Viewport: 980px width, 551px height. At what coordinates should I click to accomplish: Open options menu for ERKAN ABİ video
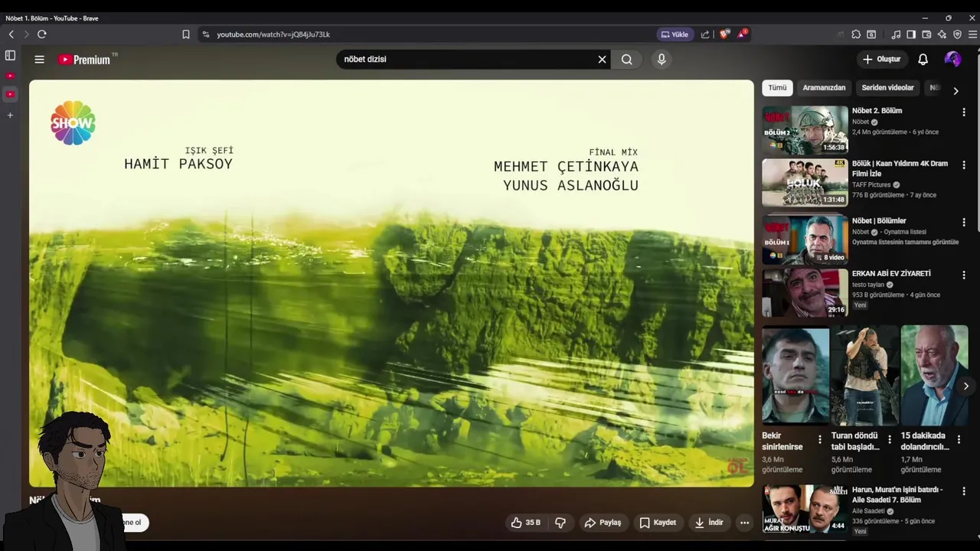pos(964,275)
